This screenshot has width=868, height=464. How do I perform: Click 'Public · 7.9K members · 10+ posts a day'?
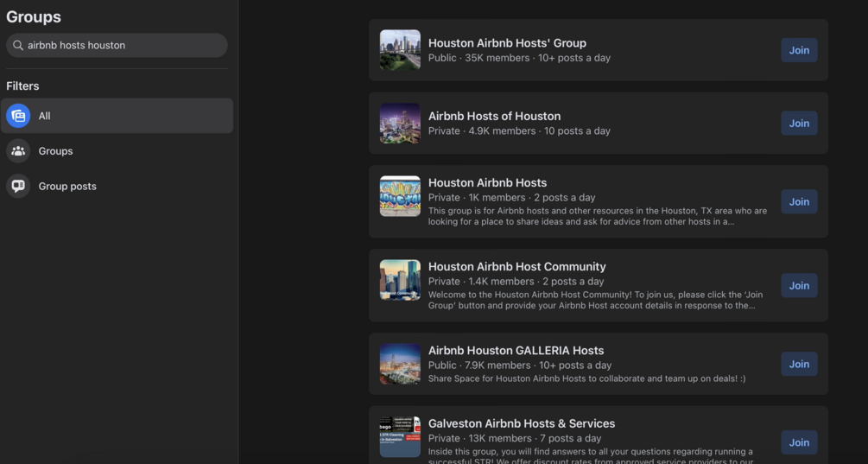(x=520, y=365)
